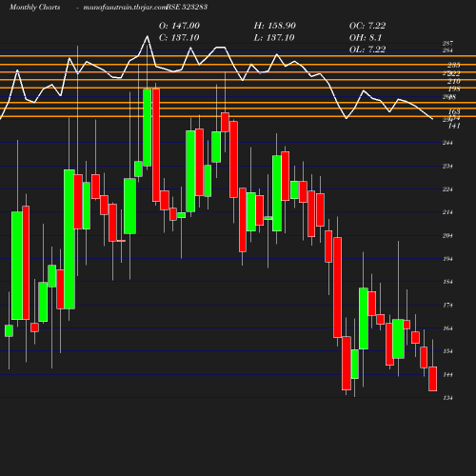This screenshot has width=476, height=476.
Task: Click the 235 indicator scale label
Action: tap(454, 65)
